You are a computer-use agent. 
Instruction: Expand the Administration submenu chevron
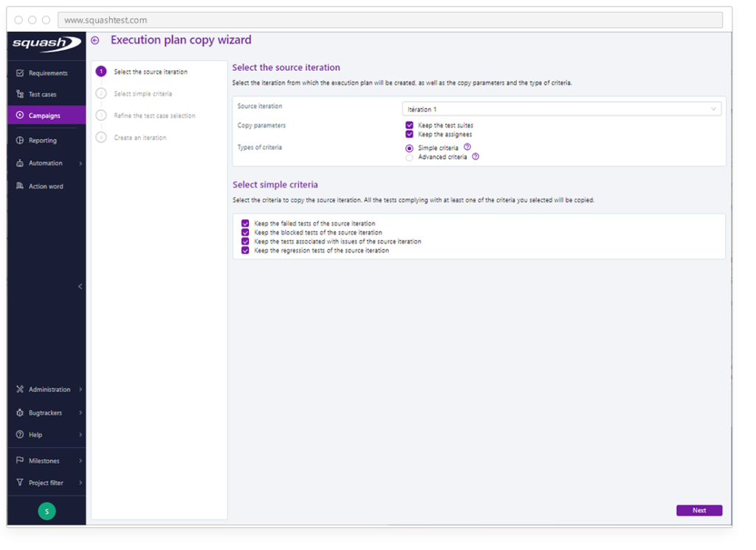click(x=80, y=389)
